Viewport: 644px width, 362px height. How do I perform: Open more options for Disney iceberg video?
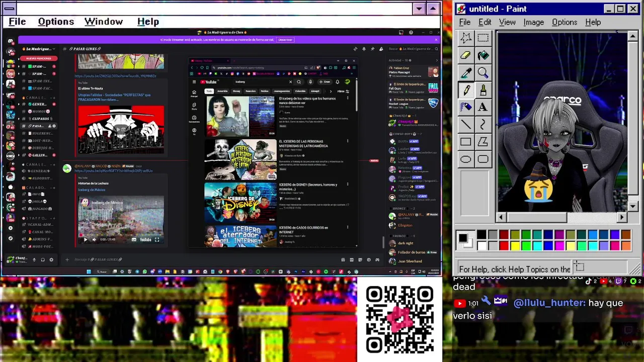coord(348,185)
